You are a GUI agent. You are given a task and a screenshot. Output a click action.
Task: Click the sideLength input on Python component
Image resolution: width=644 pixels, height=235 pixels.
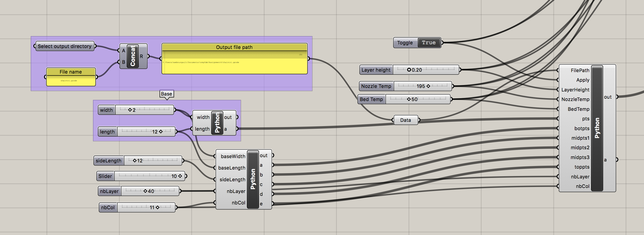233,179
